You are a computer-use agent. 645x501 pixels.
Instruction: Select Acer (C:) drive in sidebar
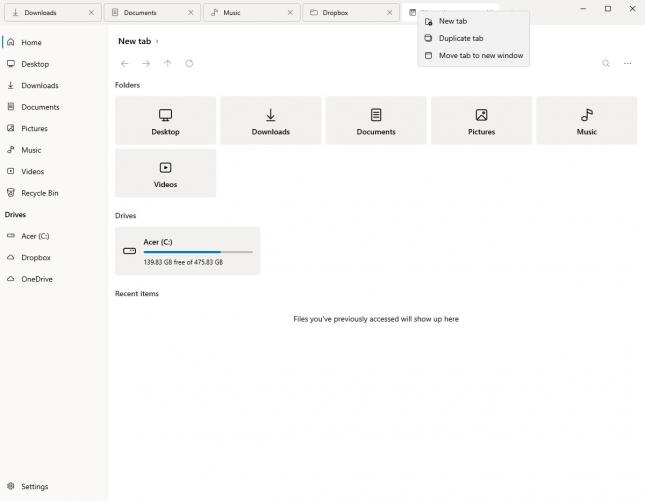(53, 236)
